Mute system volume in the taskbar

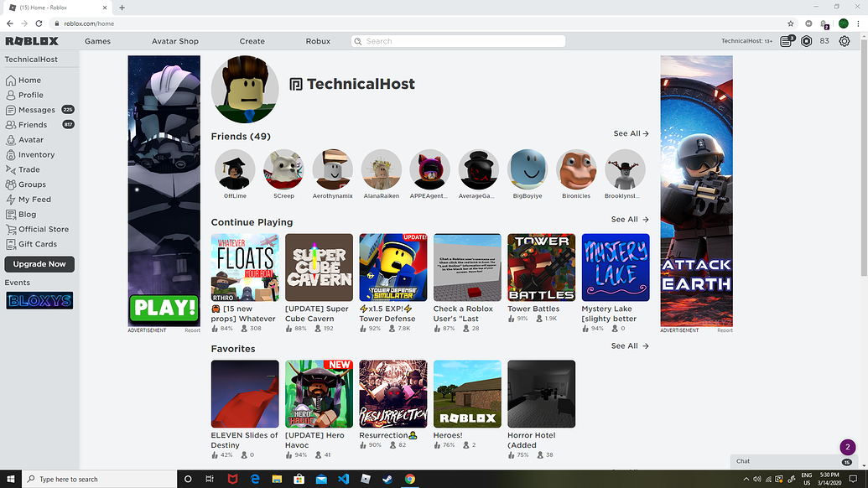coord(758,479)
